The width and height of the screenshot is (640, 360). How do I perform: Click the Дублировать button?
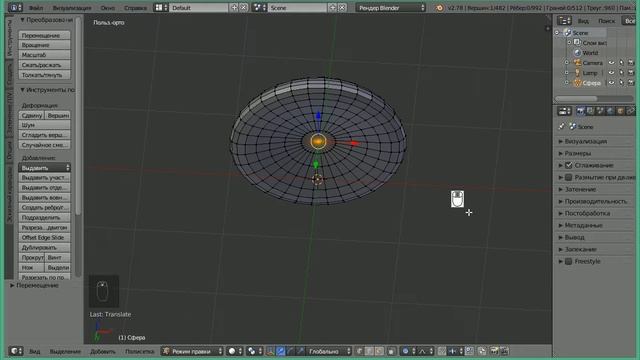pos(44,247)
